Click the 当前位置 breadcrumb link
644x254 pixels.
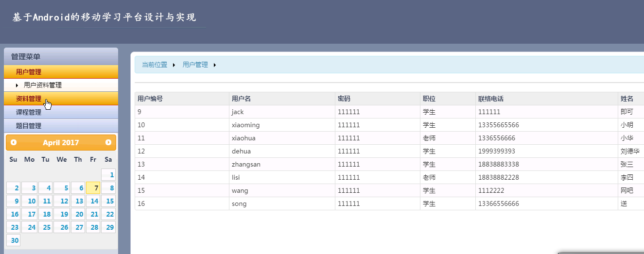[x=155, y=65]
